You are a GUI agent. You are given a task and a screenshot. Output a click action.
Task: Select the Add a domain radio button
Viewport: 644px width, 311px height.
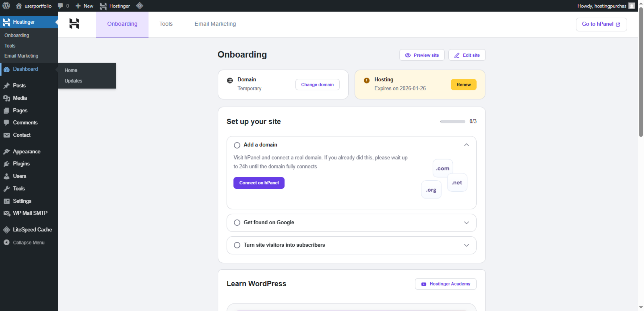pyautogui.click(x=237, y=145)
